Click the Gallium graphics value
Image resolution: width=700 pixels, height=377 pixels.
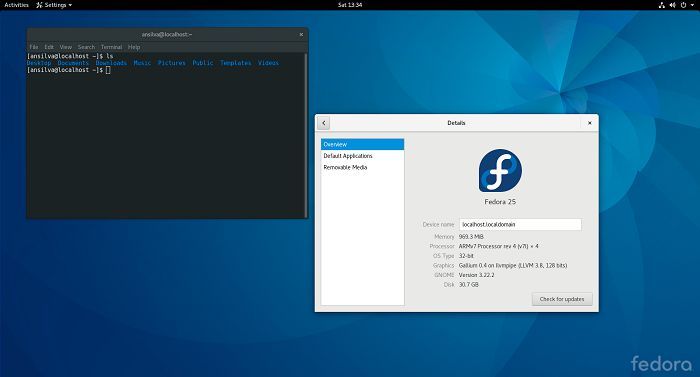point(513,265)
